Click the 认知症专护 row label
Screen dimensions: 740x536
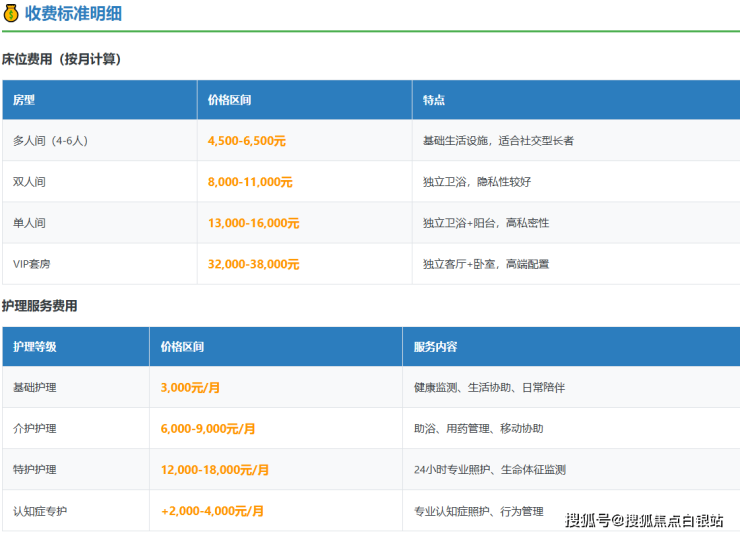[40, 511]
